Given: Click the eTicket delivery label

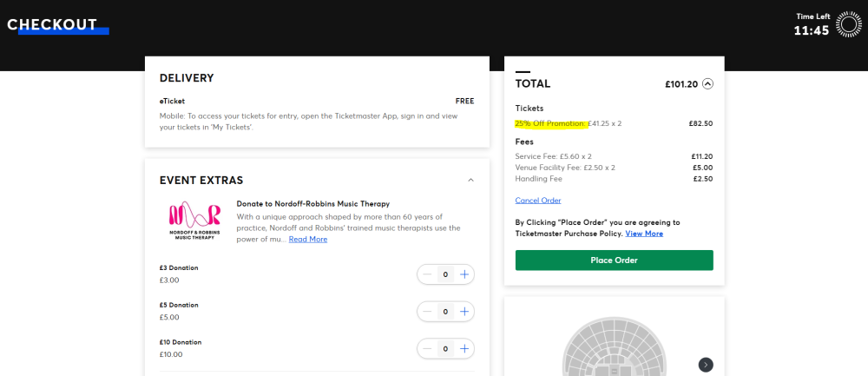Looking at the screenshot, I should click(172, 102).
